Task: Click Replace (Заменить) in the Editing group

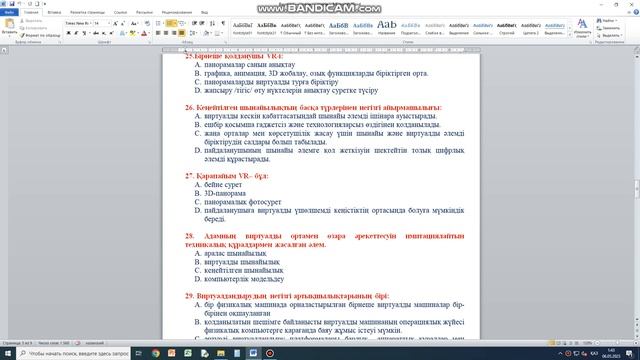Action: click(608, 28)
